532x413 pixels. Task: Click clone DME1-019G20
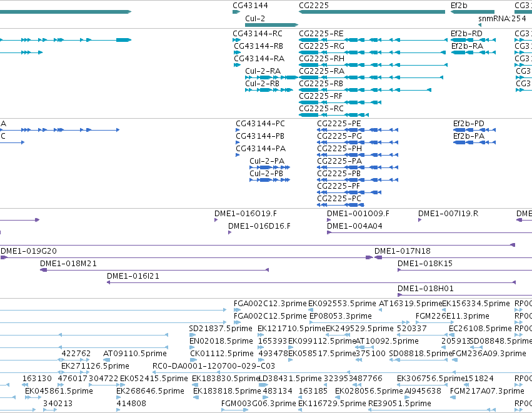pyautogui.click(x=29, y=252)
